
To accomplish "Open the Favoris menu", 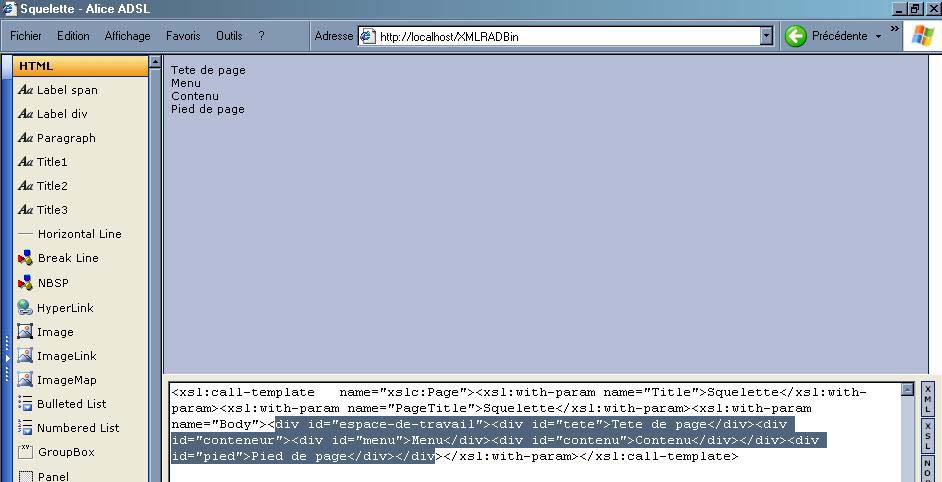I will (183, 36).
